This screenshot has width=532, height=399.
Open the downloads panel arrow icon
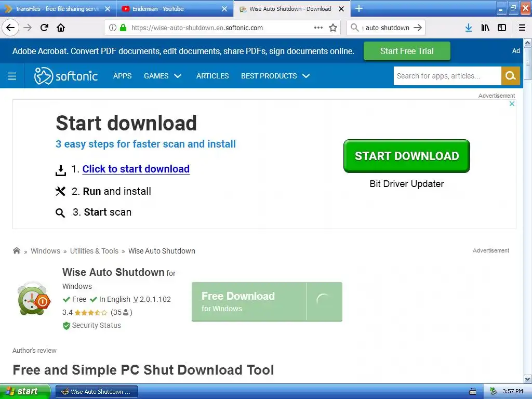(x=469, y=28)
